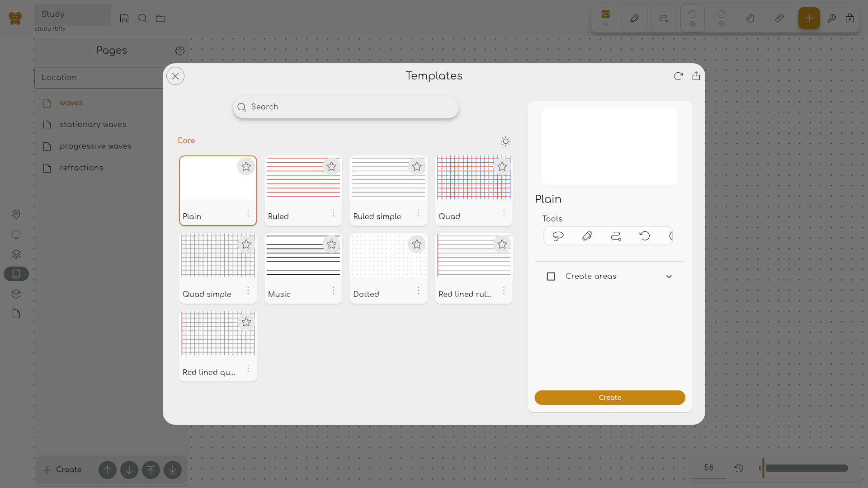The image size is (868, 488).
Task: Favorite the Music template
Action: (331, 244)
